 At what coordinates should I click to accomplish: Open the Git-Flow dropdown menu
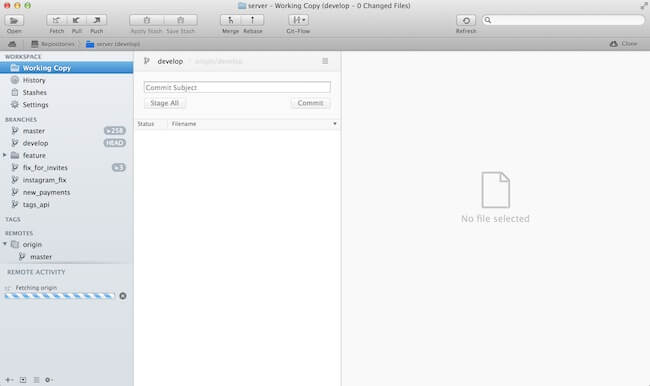[298, 20]
